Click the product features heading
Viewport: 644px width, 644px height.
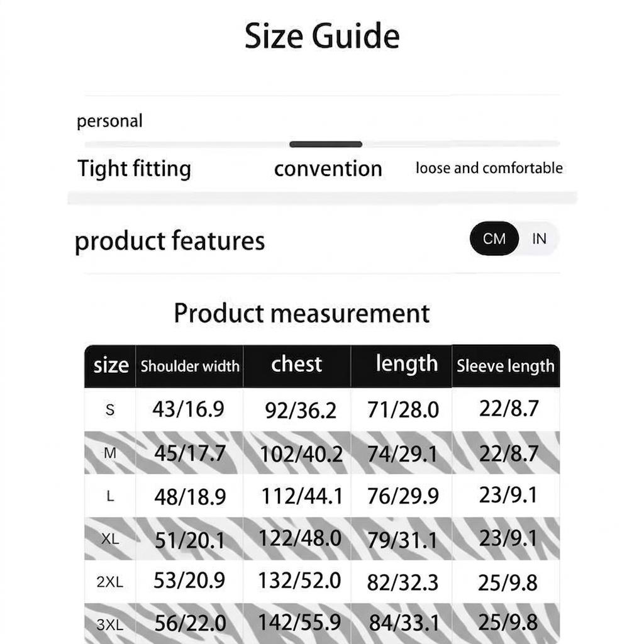pyautogui.click(x=170, y=241)
